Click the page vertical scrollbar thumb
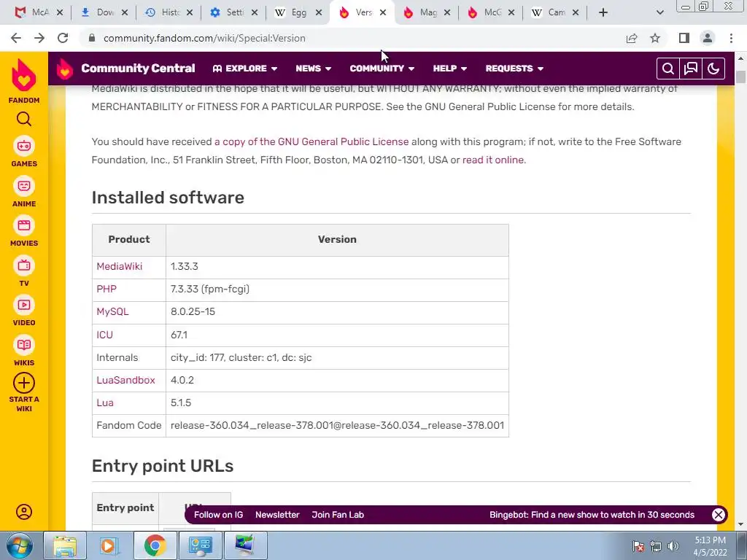Screen dimensions: 747x560 coord(740,77)
